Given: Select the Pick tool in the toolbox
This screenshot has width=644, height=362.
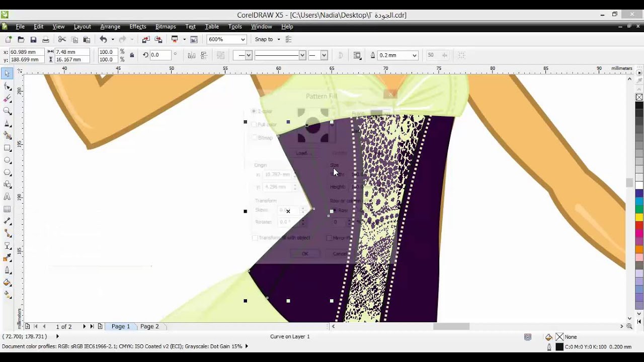Looking at the screenshot, I should pos(7,73).
